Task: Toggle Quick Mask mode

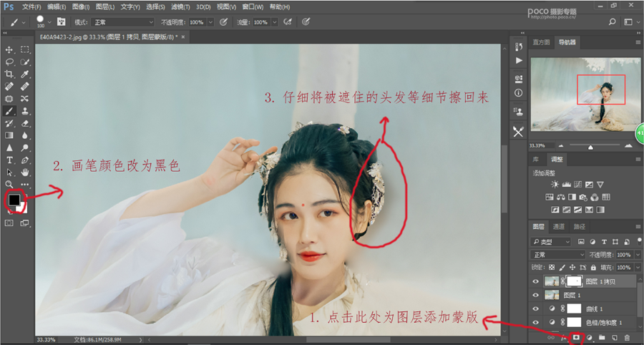Action: 9,223
